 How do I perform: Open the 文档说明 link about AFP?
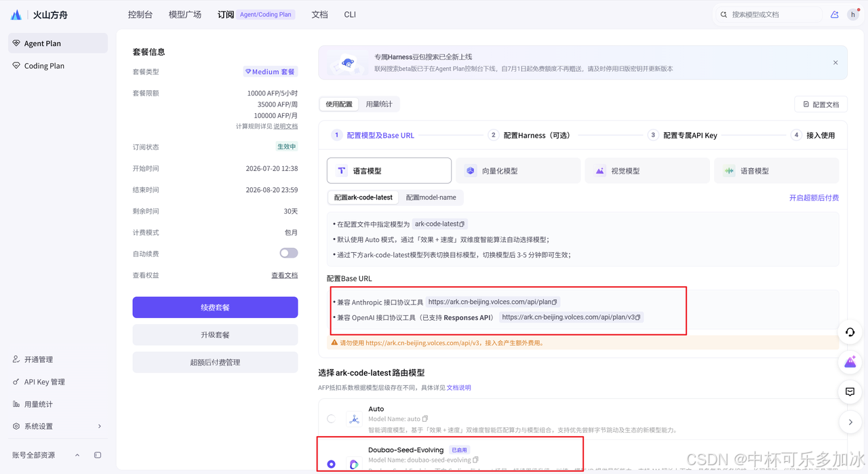click(x=458, y=388)
